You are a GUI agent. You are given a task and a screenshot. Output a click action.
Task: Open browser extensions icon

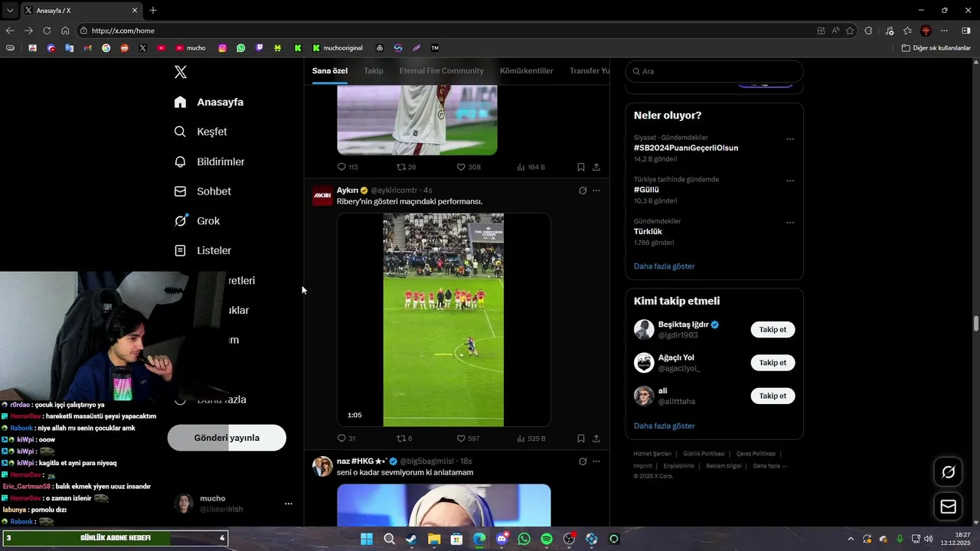coord(868,31)
